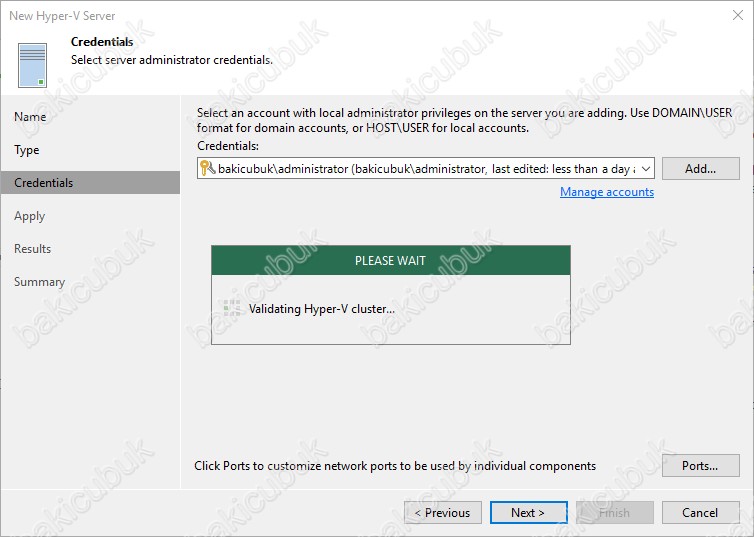Cancel the New Hyper-V Server wizard
The width and height of the screenshot is (754, 537).
tap(701, 513)
